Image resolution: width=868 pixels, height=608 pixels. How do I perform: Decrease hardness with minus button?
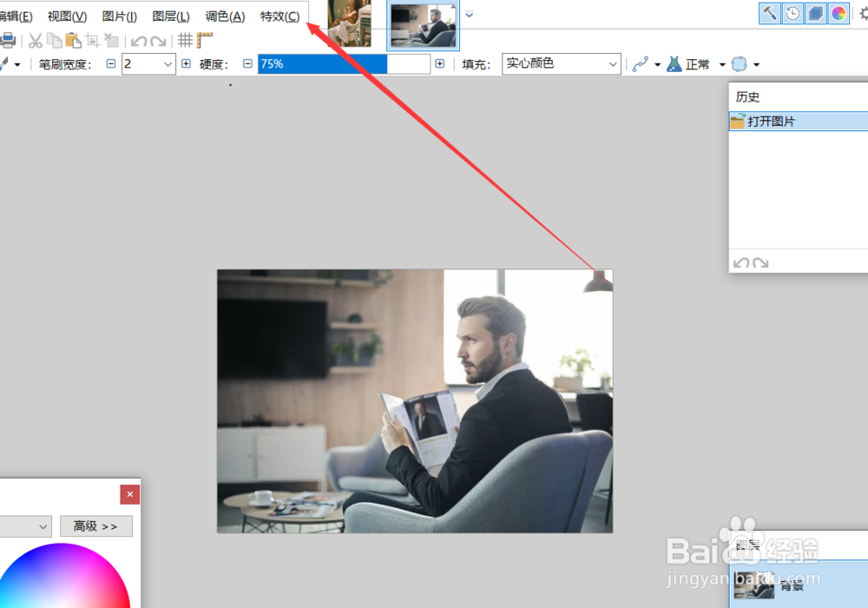pyautogui.click(x=247, y=63)
